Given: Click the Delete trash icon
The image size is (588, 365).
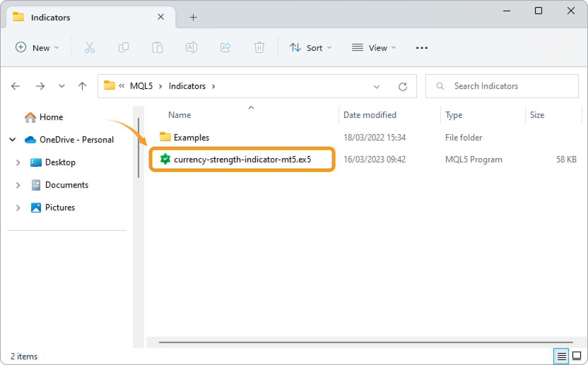Looking at the screenshot, I should pos(259,47).
